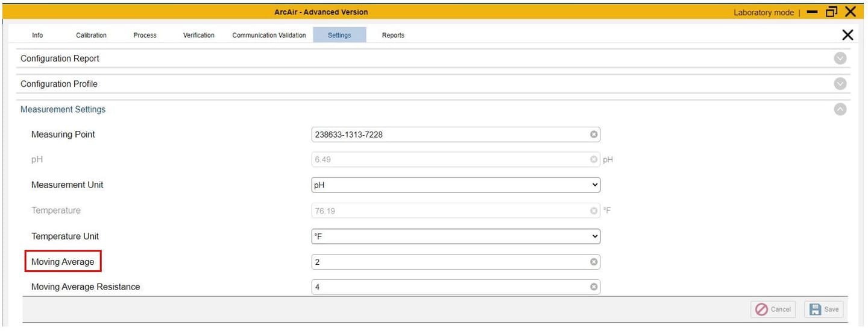868x333 pixels.
Task: Click the Laboratory mode label
Action: [764, 12]
